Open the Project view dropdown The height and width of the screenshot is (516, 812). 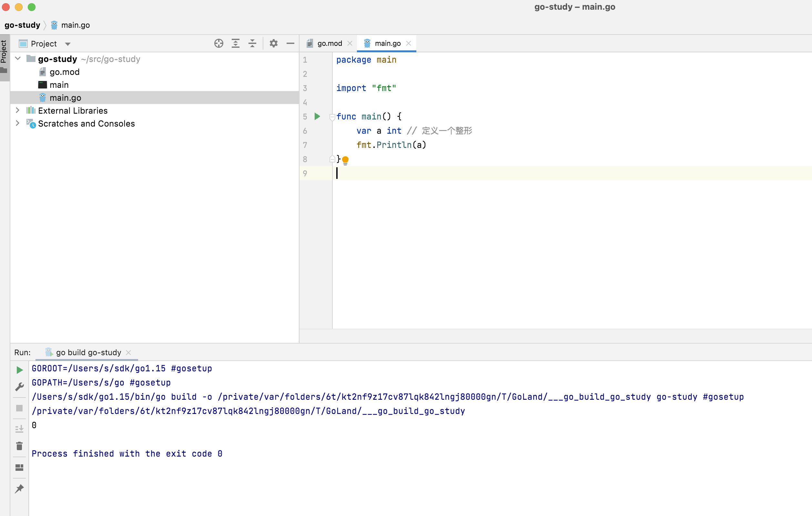(68, 44)
